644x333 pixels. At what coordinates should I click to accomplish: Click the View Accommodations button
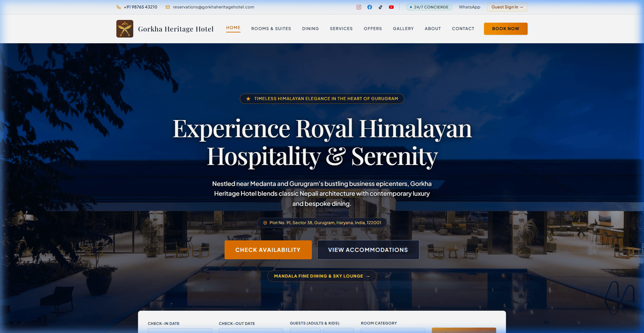[368, 250]
